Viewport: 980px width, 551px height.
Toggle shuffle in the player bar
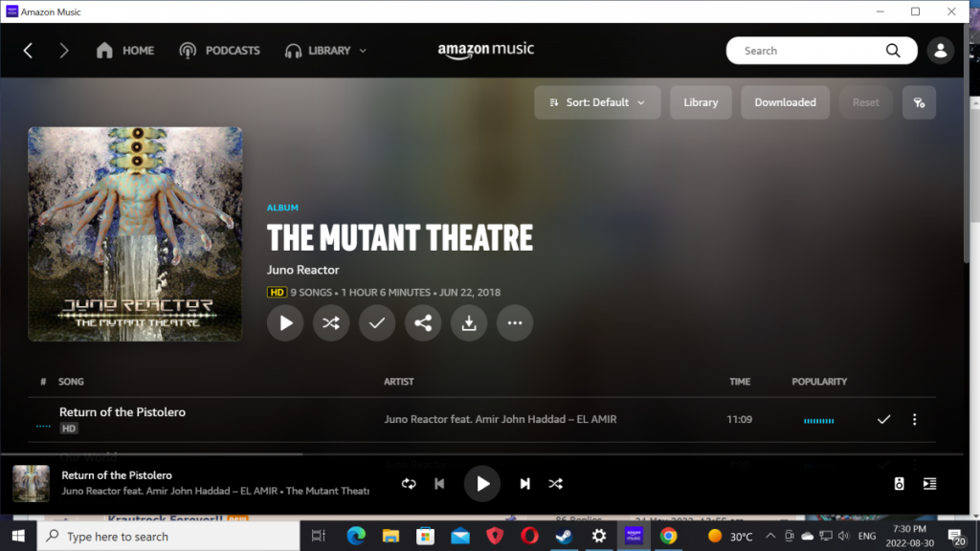556,483
